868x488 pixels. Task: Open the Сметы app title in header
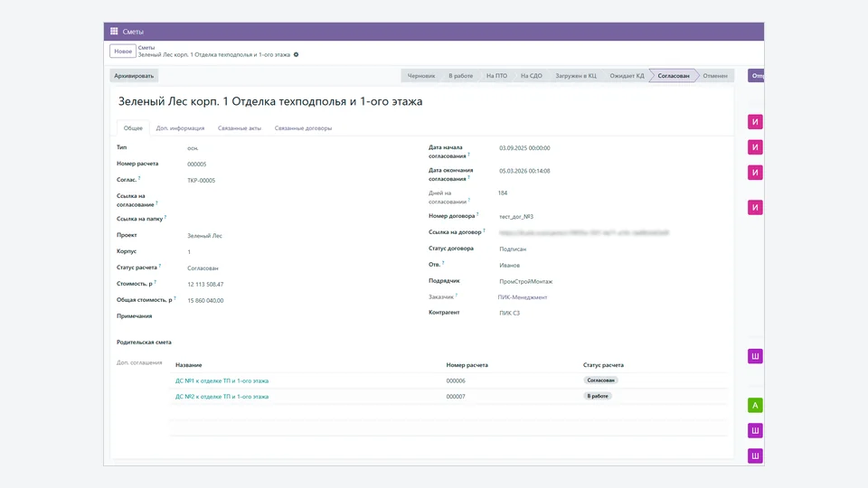point(133,32)
